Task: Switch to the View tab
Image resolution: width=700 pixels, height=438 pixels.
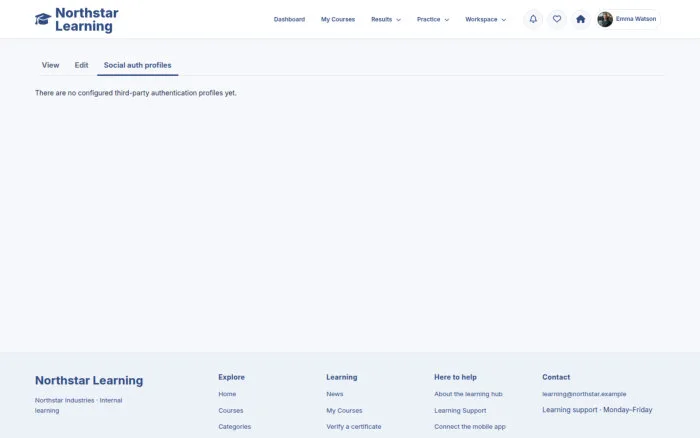Action: click(x=50, y=65)
